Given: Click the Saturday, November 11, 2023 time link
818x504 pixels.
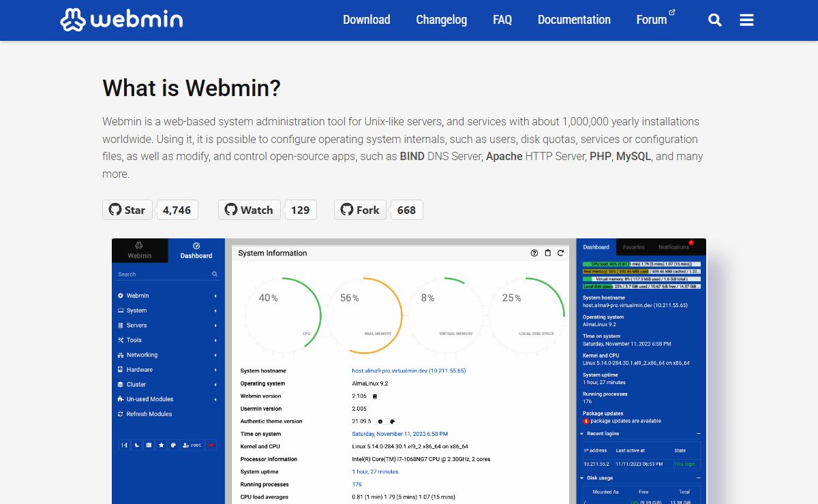Looking at the screenshot, I should (400, 434).
